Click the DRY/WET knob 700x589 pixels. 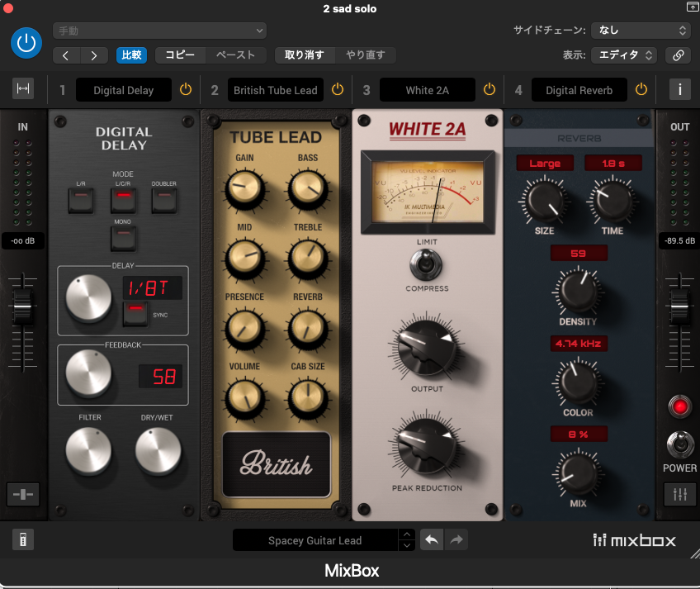coord(158,450)
